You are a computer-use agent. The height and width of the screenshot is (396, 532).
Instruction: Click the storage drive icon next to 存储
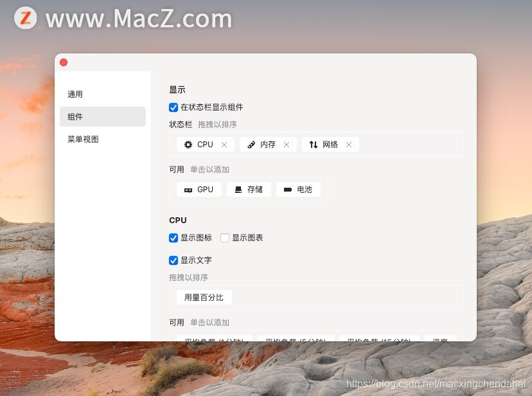click(238, 190)
